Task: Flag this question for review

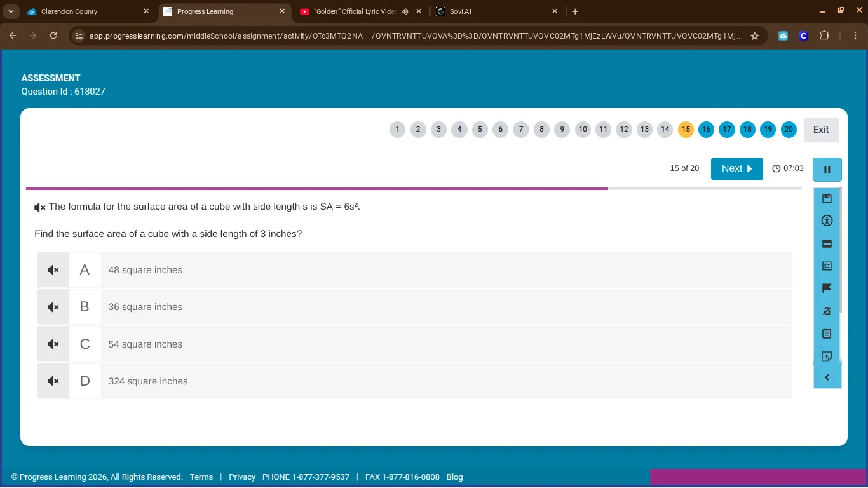Action: click(827, 288)
